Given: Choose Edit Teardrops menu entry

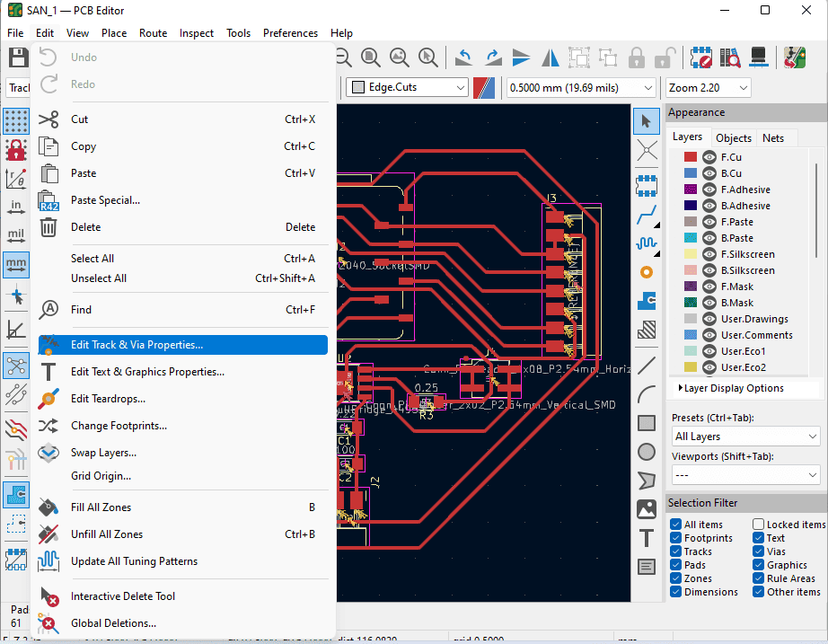Looking at the screenshot, I should pos(182,398).
